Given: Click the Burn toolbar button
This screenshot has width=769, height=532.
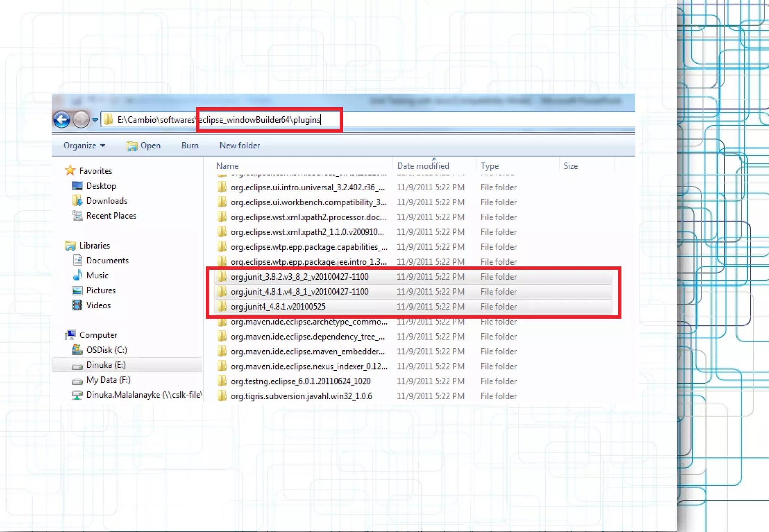Looking at the screenshot, I should click(x=190, y=146).
